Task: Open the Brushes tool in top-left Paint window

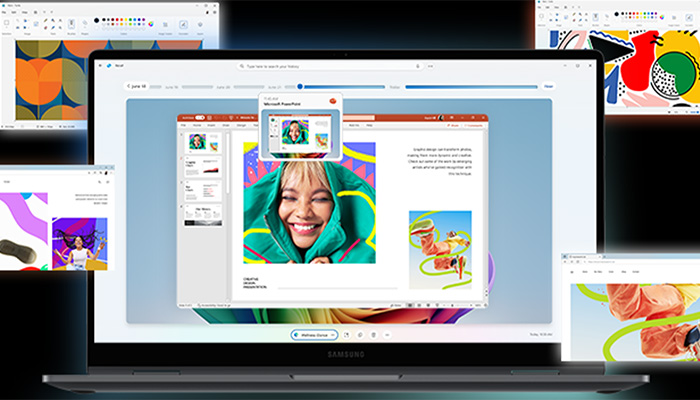Action: (x=71, y=25)
